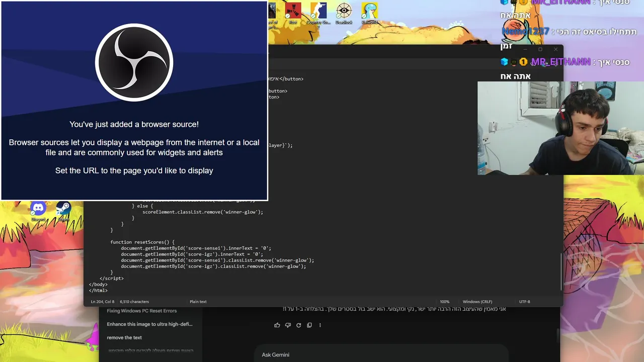Click the webcam video overlay
644x362 pixels.
(560, 128)
